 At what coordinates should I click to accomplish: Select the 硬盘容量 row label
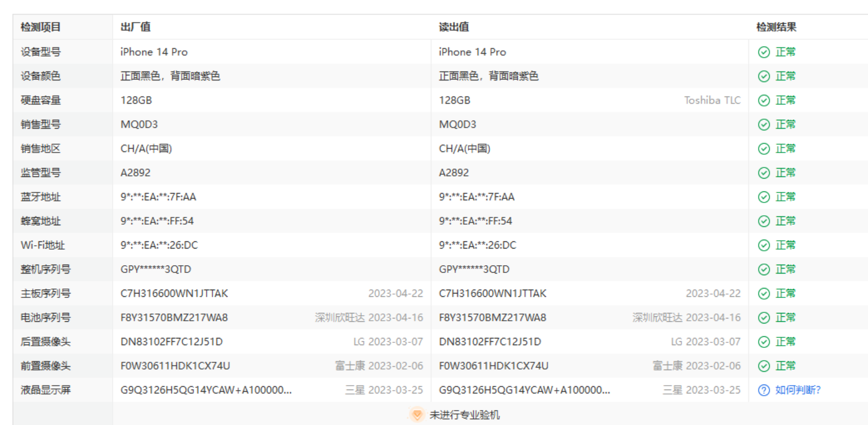[x=40, y=100]
